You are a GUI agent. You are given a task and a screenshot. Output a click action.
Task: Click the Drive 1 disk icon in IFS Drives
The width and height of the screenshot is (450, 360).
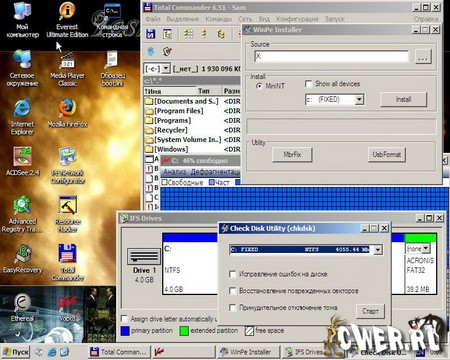pos(144,257)
